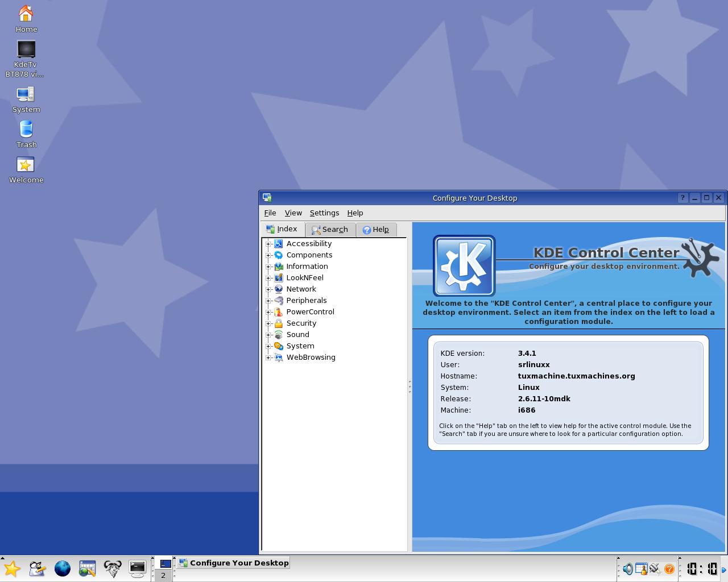Click the orange question mark tray icon
This screenshot has height=582, width=728.
pyautogui.click(x=669, y=569)
